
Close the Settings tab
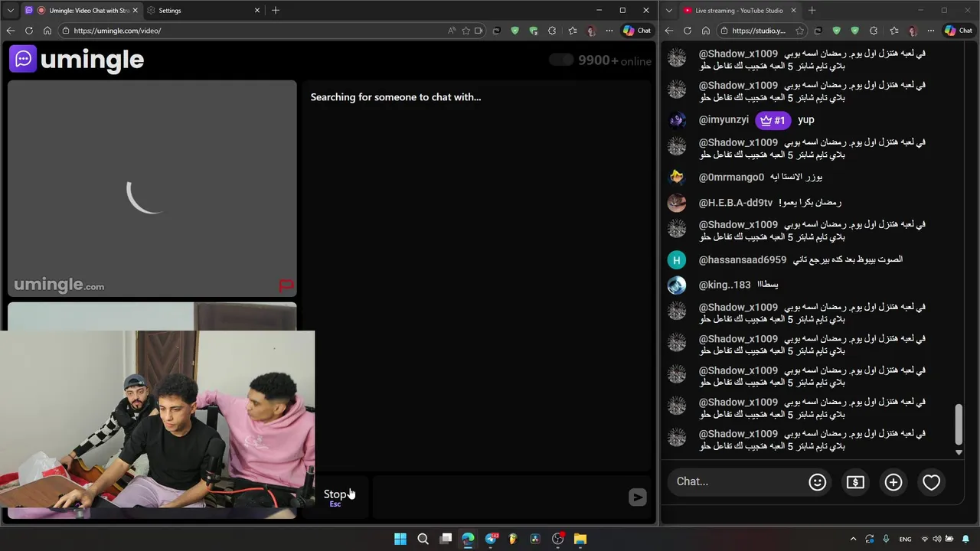(x=257, y=11)
